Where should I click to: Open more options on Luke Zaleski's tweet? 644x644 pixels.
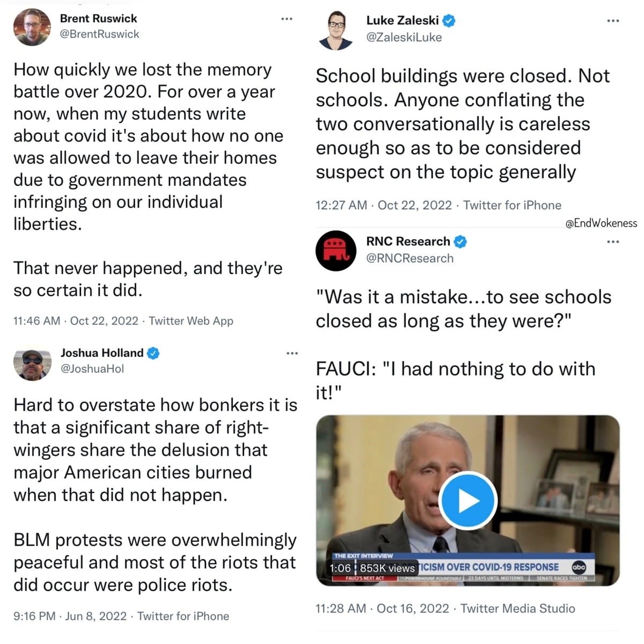(x=613, y=21)
